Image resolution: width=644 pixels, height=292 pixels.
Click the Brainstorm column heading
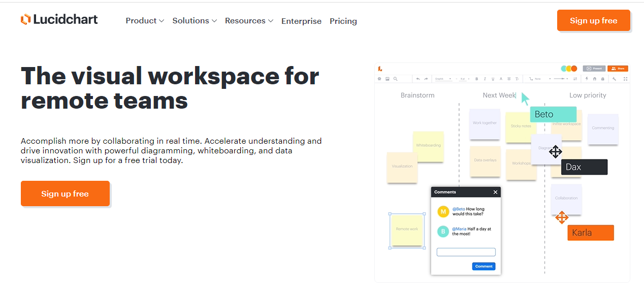click(x=417, y=95)
